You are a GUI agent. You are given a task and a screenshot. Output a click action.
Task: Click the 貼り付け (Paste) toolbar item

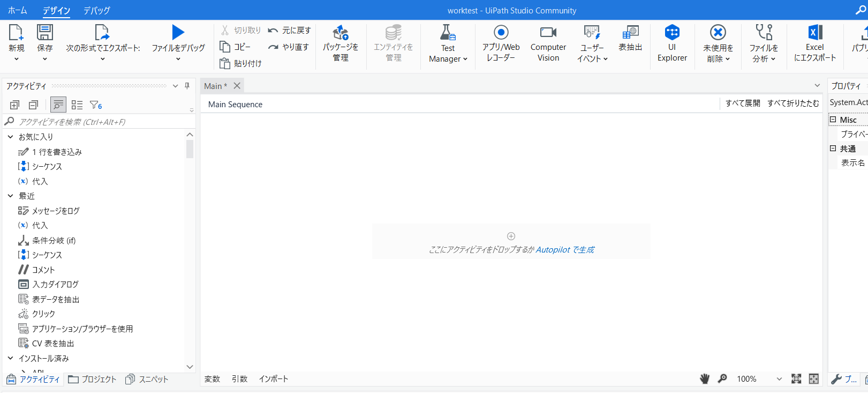[x=241, y=63]
